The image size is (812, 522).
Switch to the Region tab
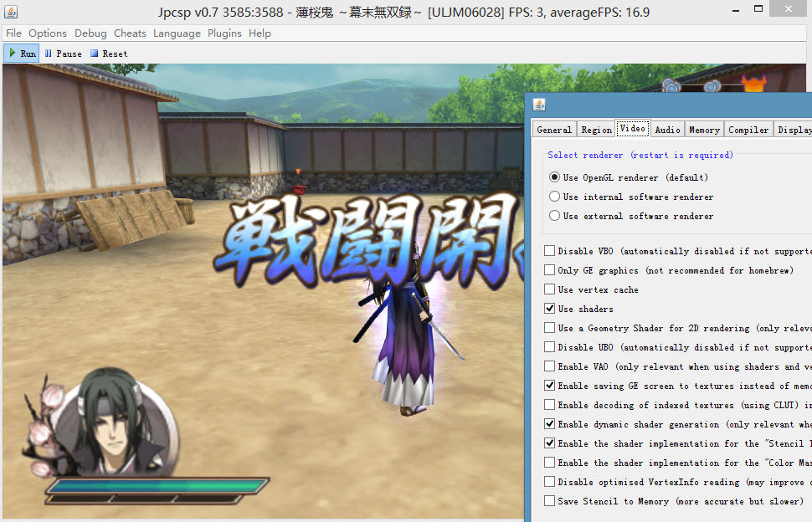click(596, 130)
